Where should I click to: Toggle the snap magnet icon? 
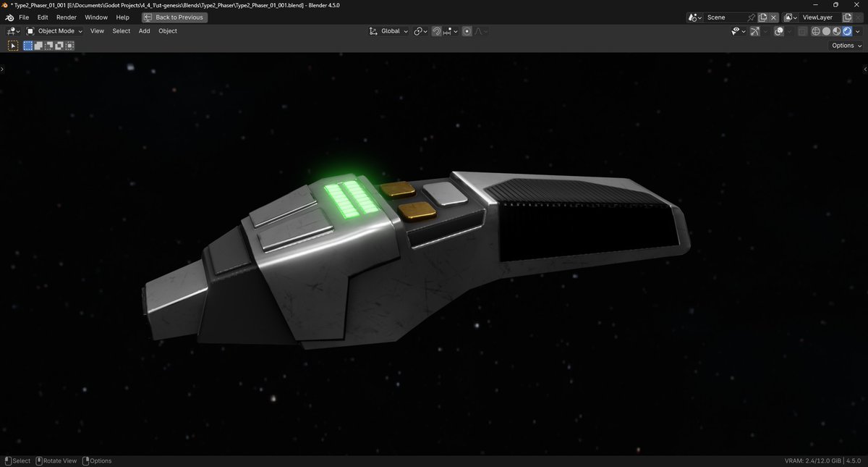coord(437,31)
